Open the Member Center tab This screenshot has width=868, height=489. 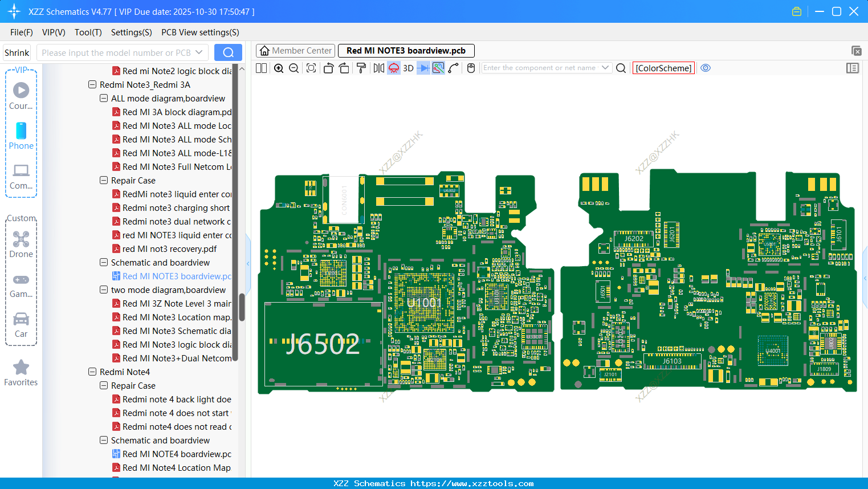click(x=295, y=51)
